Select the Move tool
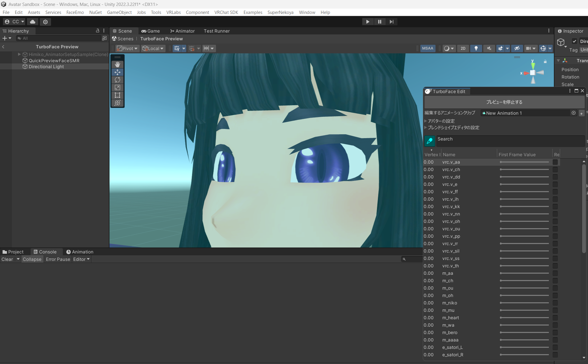This screenshot has width=588, height=364. (117, 72)
